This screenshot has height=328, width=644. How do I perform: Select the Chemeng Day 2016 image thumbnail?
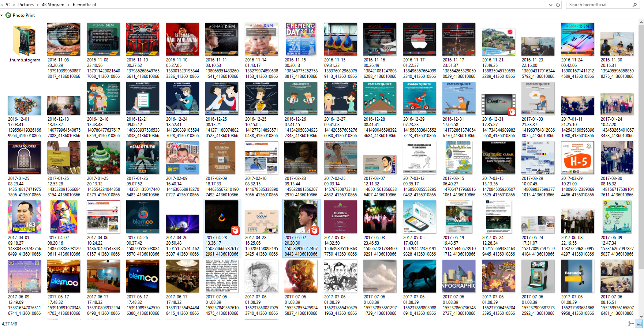[301, 39]
